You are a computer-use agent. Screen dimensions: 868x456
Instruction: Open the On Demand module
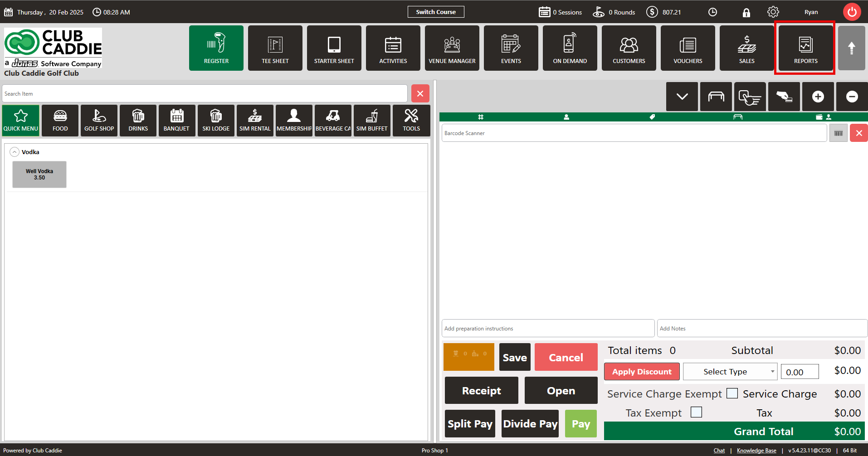[x=570, y=48]
